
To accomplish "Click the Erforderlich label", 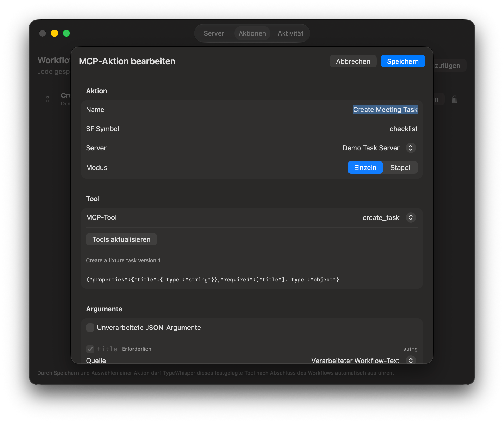I will pos(137,349).
